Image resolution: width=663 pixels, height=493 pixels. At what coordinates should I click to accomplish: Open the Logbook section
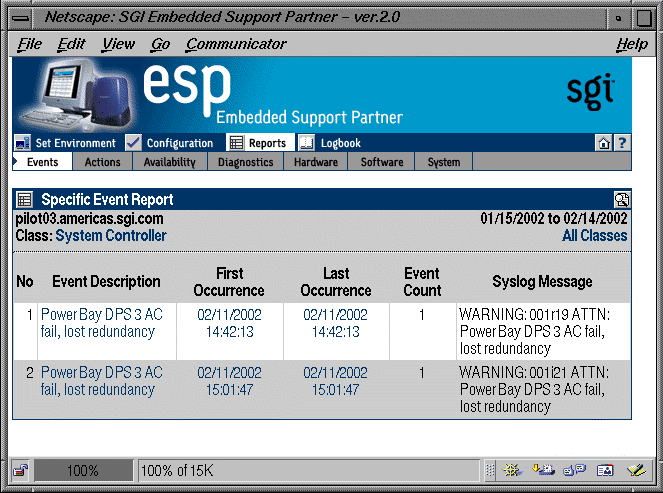coord(340,143)
